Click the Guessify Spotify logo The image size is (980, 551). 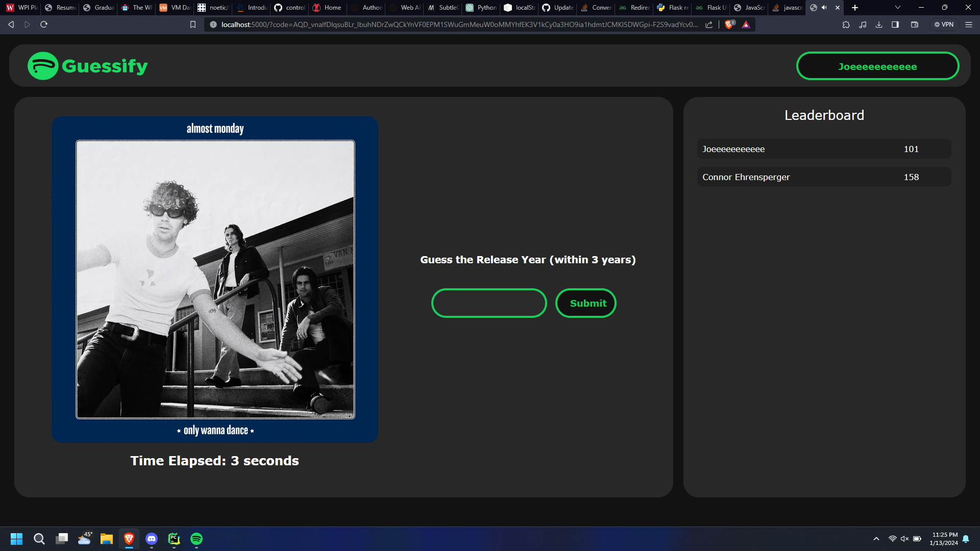(43, 66)
